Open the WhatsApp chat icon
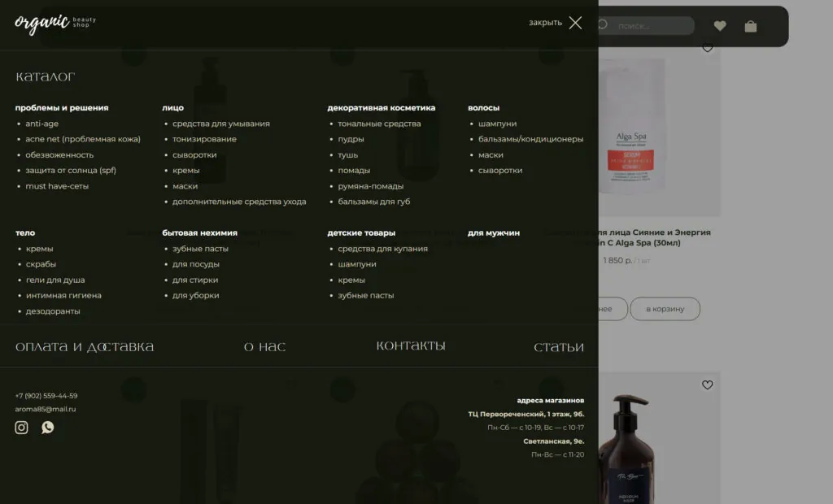 pyautogui.click(x=48, y=428)
